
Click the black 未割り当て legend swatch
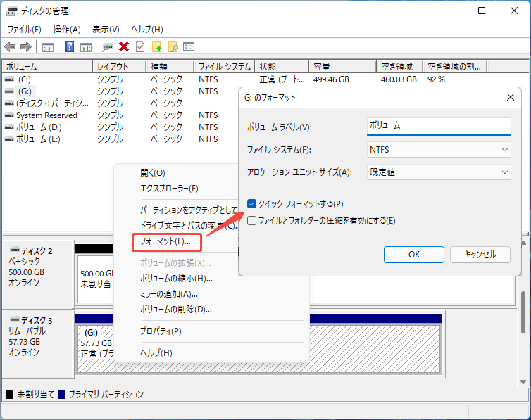(9, 394)
